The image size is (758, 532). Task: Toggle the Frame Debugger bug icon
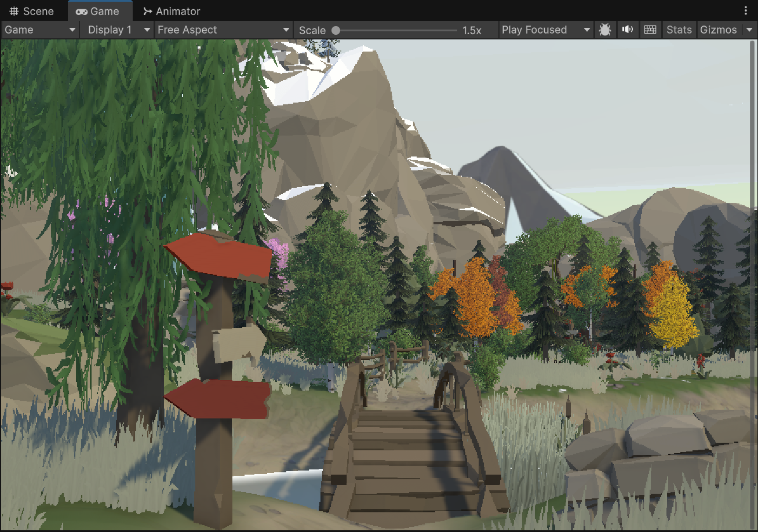coord(605,30)
